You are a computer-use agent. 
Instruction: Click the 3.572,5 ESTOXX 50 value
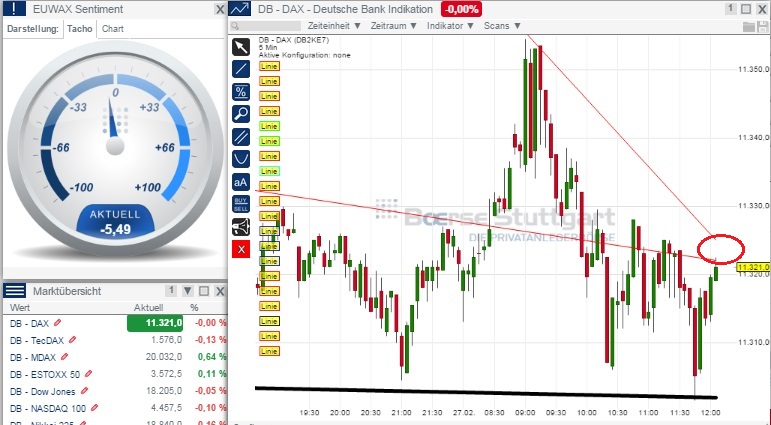pyautogui.click(x=166, y=374)
